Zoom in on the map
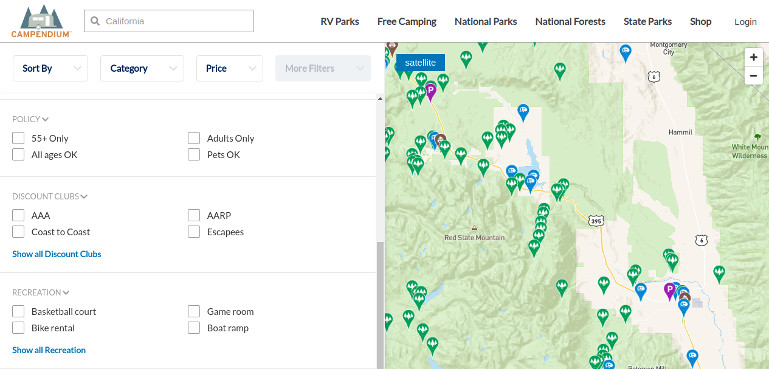 pyautogui.click(x=753, y=57)
